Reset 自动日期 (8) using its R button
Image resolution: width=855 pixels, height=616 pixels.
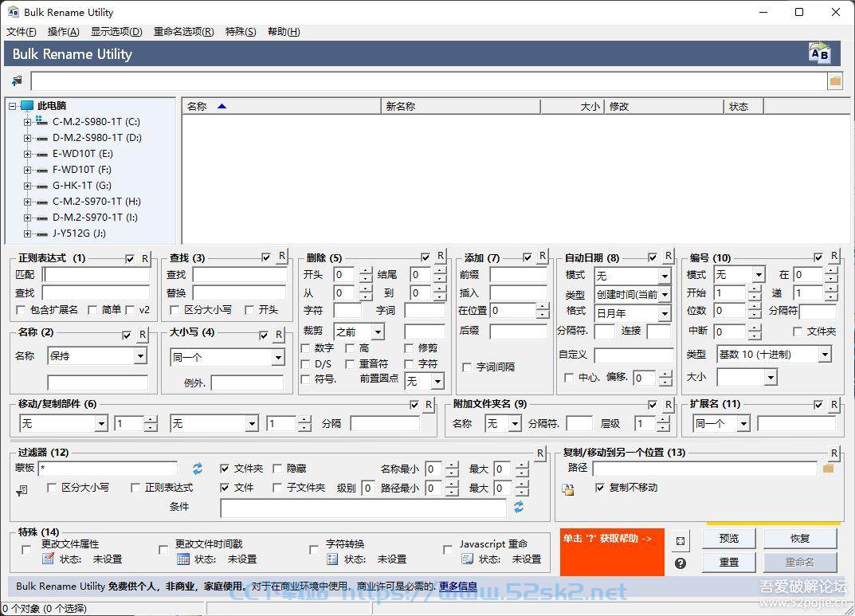668,257
